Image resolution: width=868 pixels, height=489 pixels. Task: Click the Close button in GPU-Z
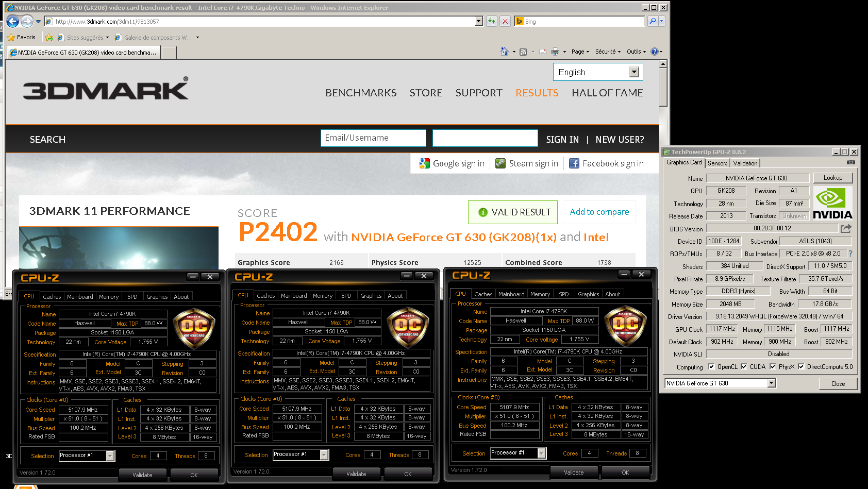point(838,383)
